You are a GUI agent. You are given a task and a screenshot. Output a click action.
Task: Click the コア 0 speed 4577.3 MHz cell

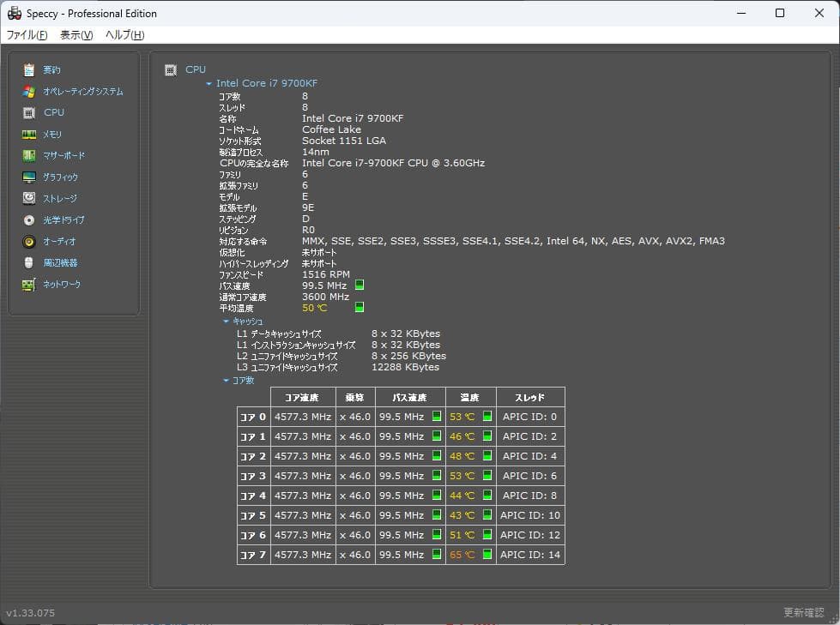303,417
